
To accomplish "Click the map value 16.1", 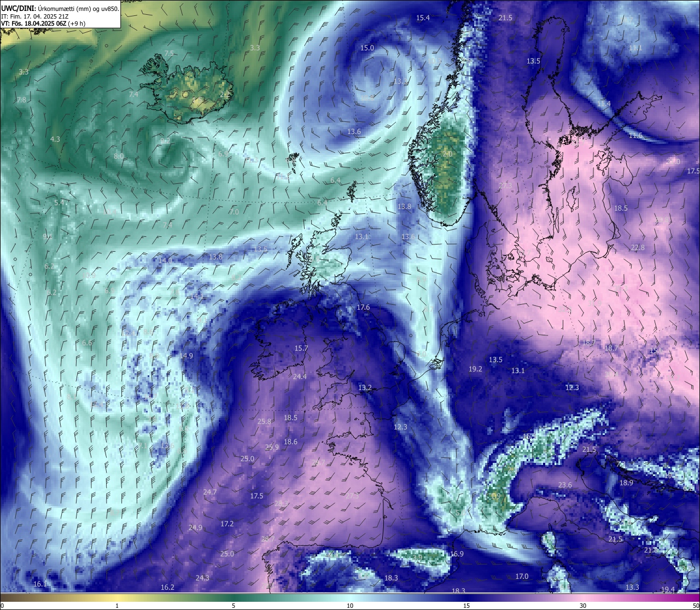I will point(40,584).
